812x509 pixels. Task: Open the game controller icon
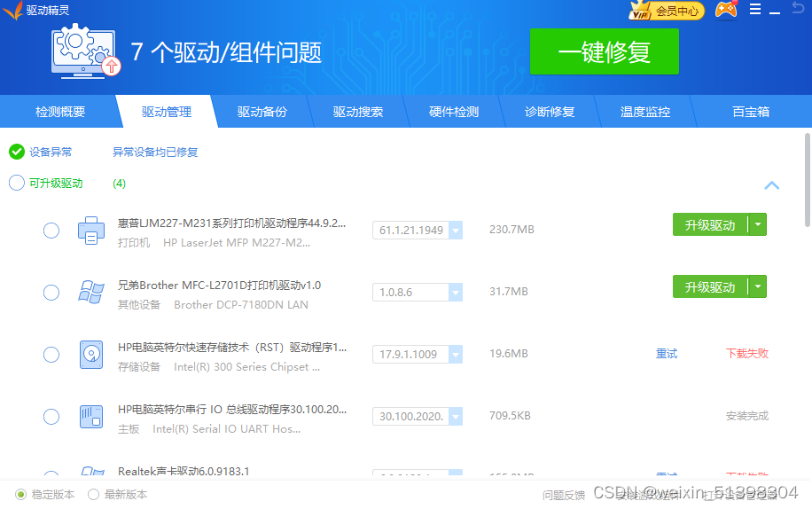[x=726, y=10]
